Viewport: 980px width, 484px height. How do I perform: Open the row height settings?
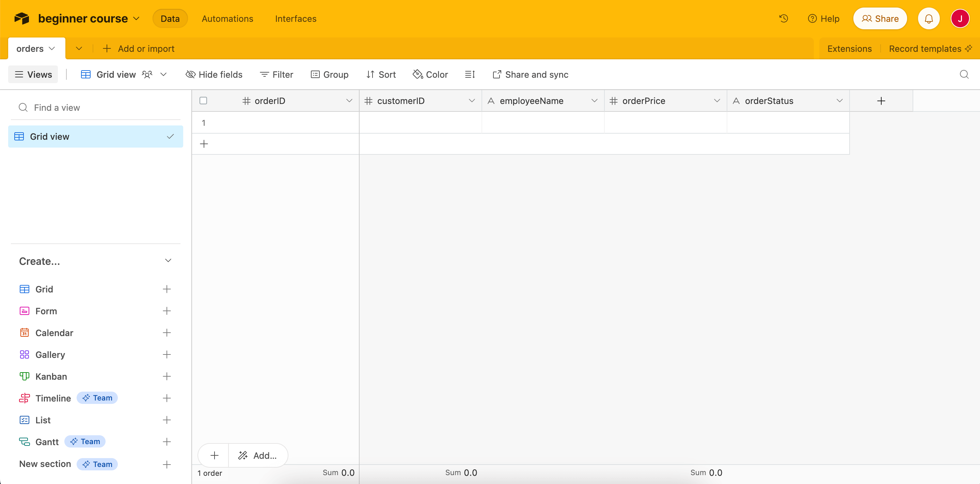(x=470, y=74)
